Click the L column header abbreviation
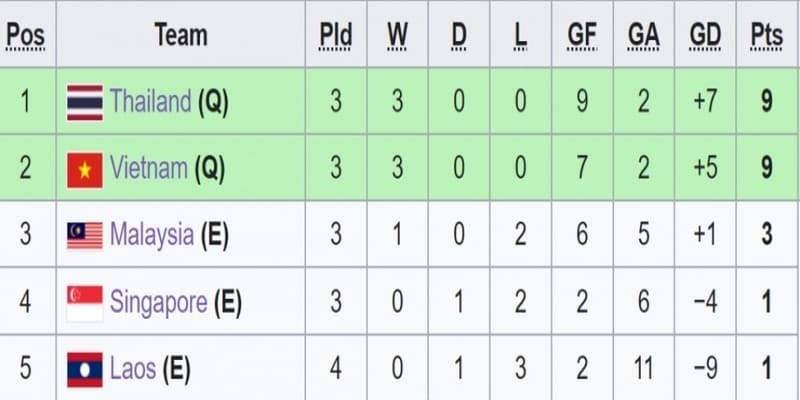The image size is (800, 400). click(520, 36)
